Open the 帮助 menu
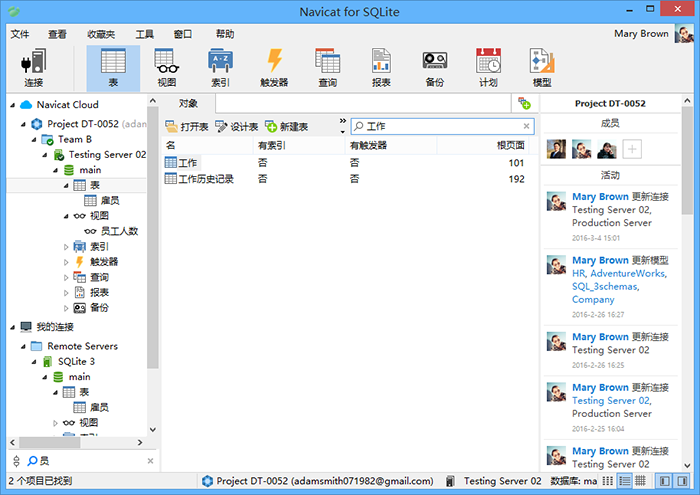The width and height of the screenshot is (700, 495). [x=225, y=34]
